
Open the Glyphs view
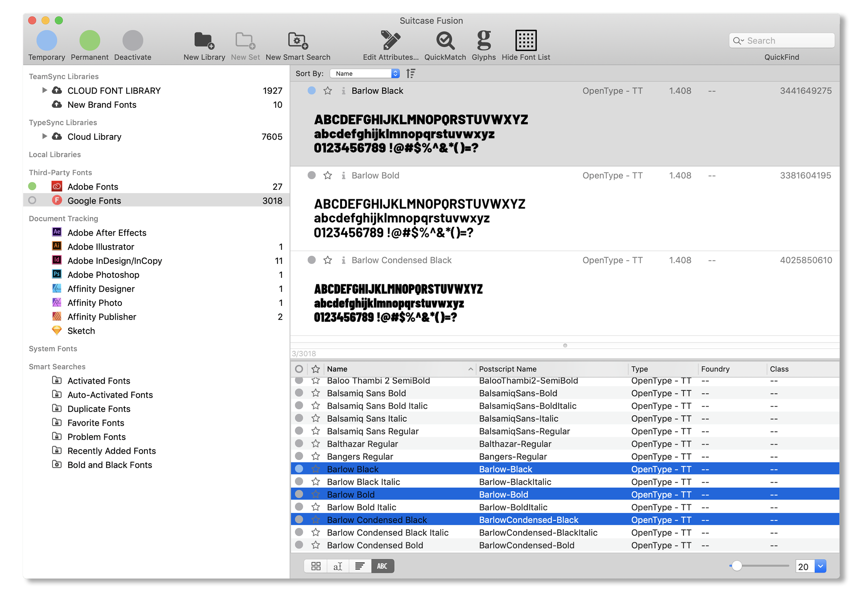point(484,40)
